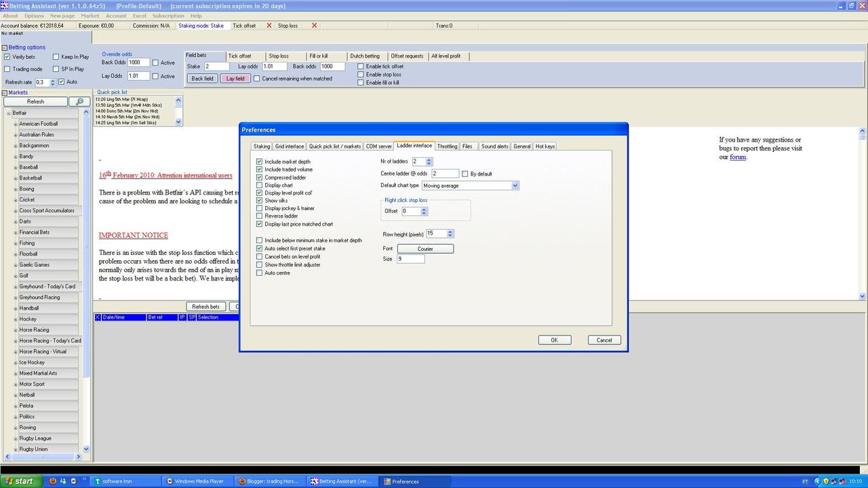Toggle Display last price matched chart
This screenshot has width=868, height=488.
point(260,224)
